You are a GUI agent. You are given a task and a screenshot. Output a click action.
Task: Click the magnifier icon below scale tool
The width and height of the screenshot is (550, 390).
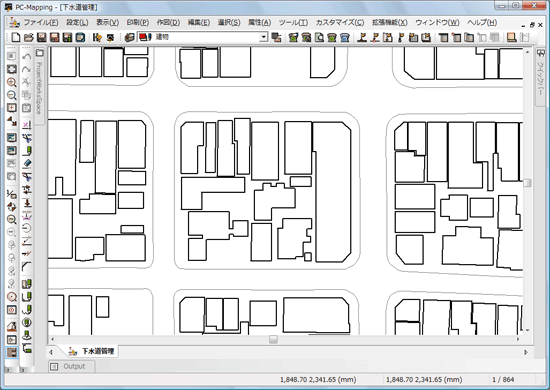point(12,220)
